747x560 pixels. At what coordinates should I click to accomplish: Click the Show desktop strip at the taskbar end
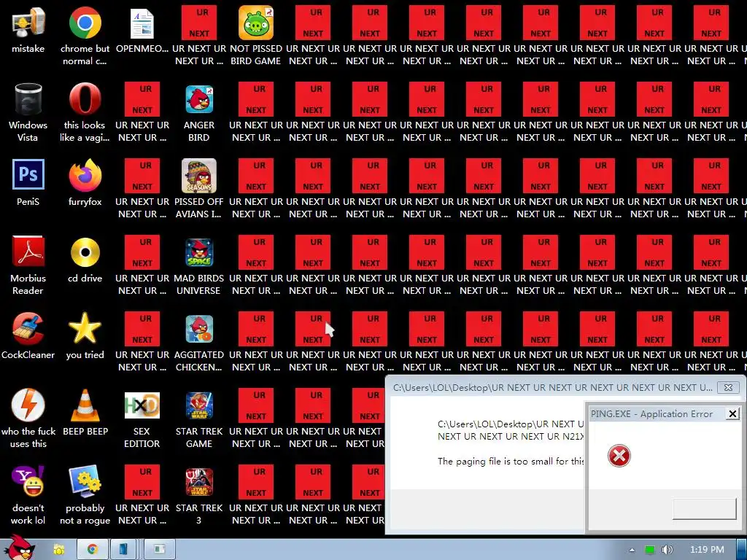(742, 550)
